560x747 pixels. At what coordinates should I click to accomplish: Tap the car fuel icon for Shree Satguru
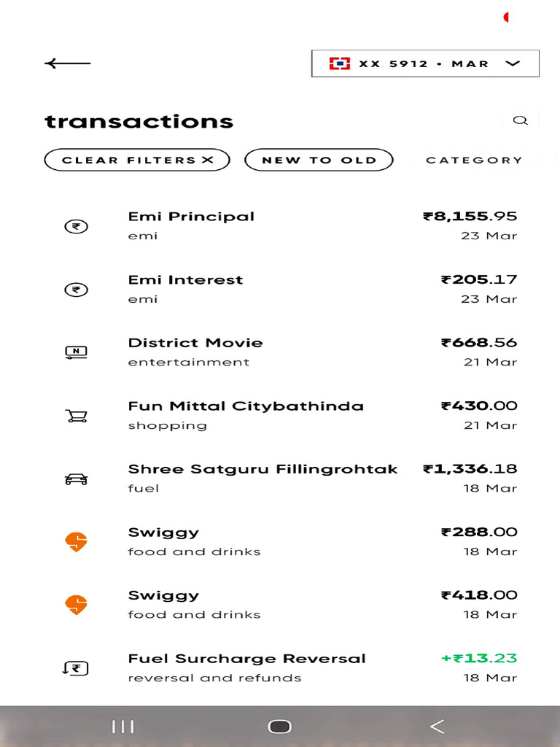pos(76,479)
